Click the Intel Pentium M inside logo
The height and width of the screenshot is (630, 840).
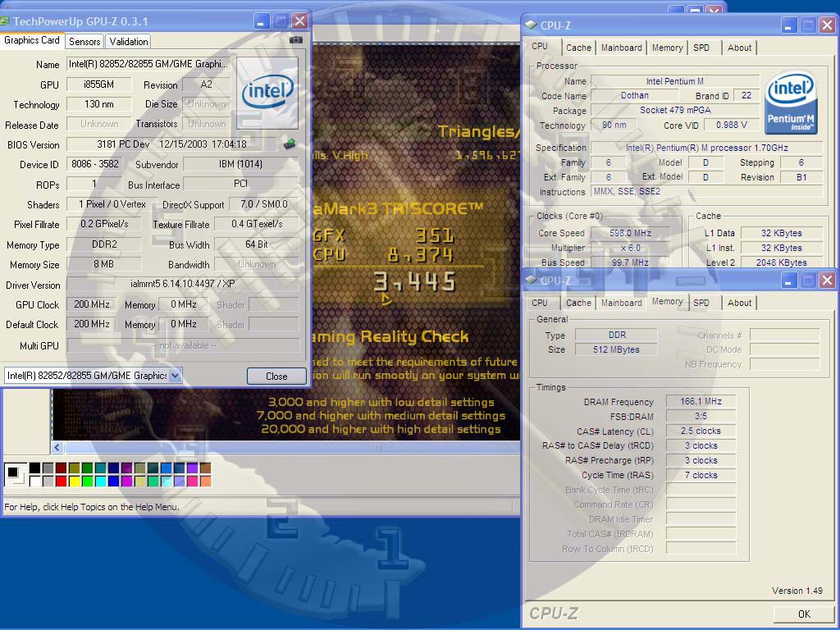click(791, 103)
